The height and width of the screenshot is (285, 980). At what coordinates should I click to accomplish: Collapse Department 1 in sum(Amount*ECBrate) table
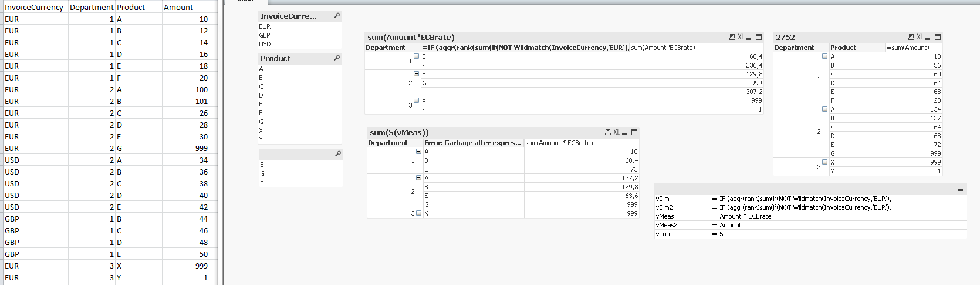(x=417, y=56)
